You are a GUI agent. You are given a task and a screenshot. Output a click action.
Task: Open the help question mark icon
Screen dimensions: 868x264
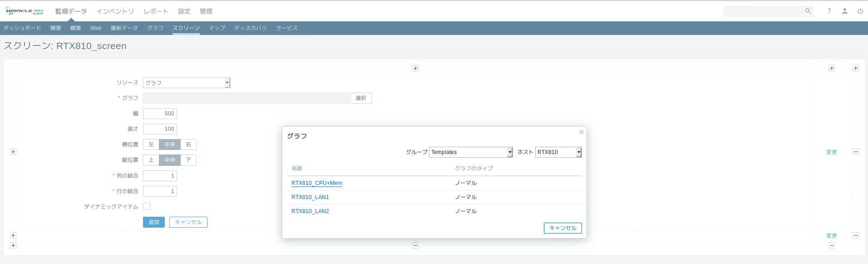click(829, 11)
